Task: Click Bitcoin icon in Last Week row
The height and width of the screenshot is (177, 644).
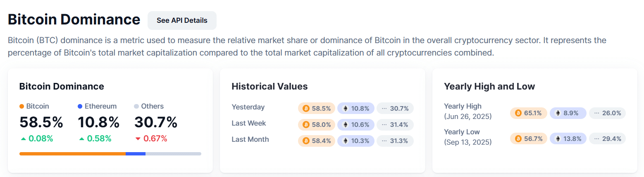Action: [x=306, y=125]
